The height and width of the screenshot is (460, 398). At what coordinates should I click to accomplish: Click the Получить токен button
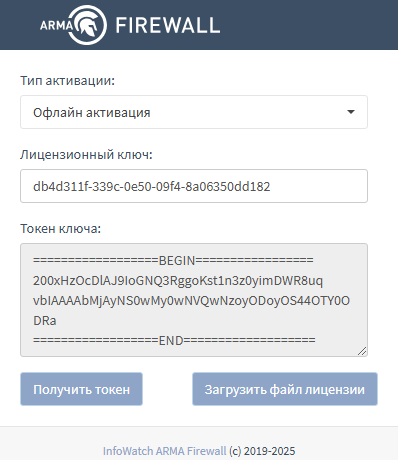(x=81, y=389)
